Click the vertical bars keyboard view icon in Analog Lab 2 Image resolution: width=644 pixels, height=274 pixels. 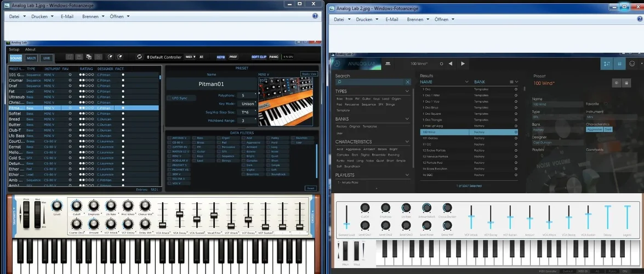pyautogui.click(x=619, y=64)
